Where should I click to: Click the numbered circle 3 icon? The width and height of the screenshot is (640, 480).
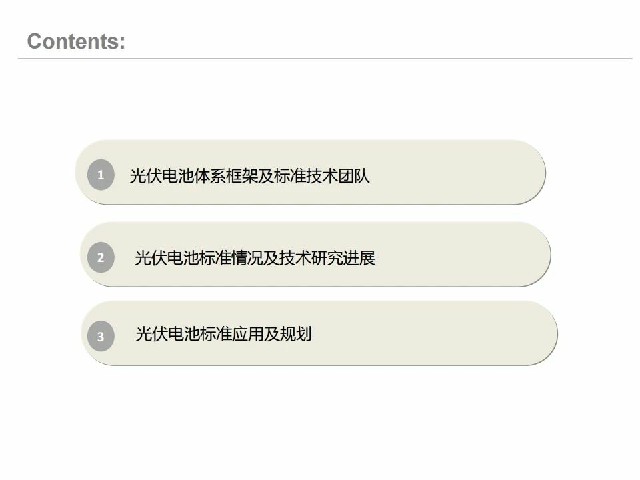click(100, 336)
